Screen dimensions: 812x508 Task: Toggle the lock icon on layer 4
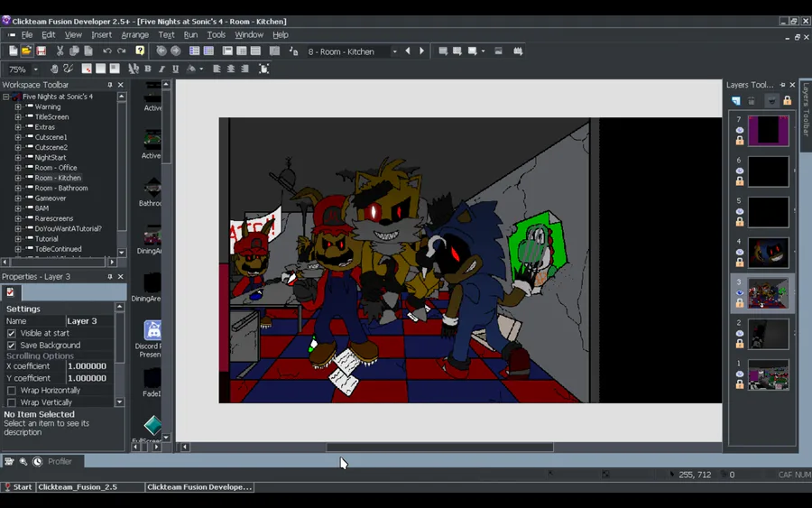740,263
